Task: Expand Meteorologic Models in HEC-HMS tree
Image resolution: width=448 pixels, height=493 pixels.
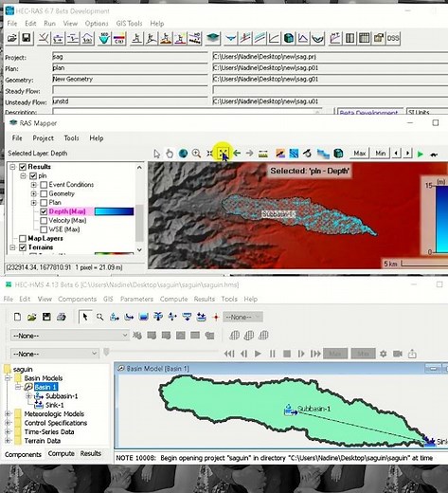Action: (x=8, y=413)
